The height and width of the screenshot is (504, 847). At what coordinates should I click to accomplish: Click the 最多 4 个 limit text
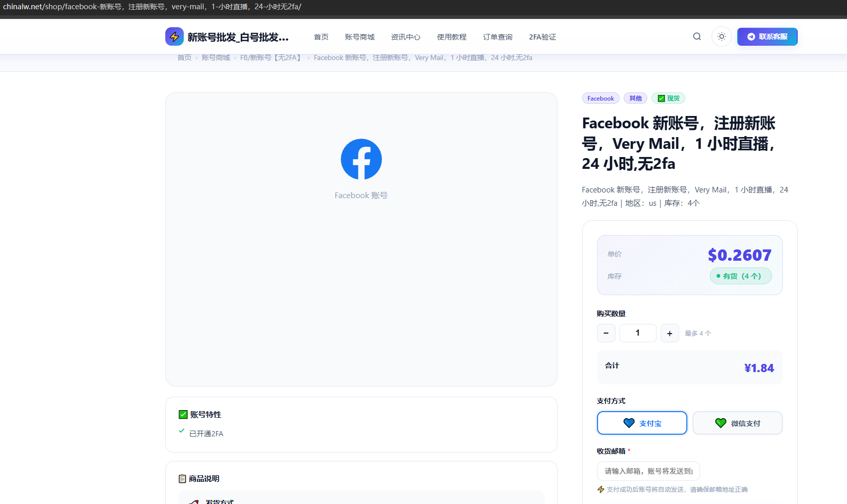698,333
